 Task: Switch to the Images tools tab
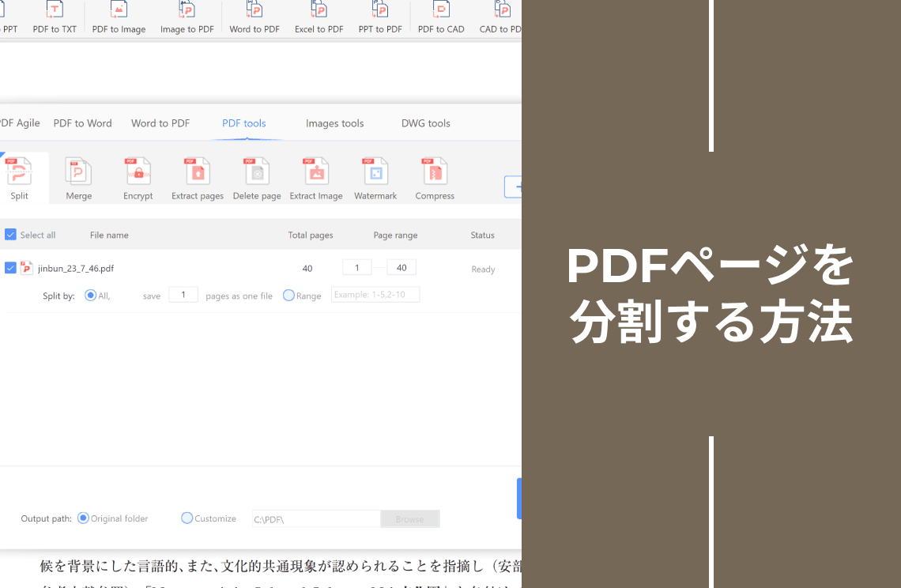334,123
